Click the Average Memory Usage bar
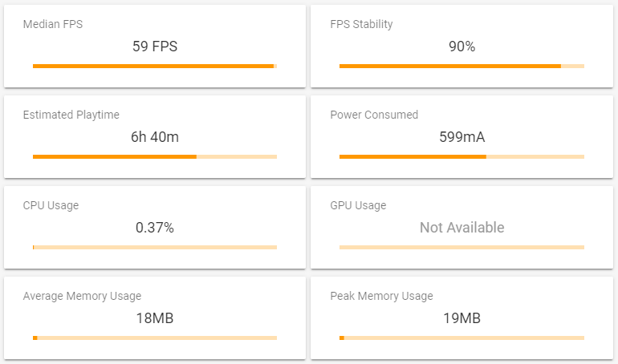 [155, 338]
